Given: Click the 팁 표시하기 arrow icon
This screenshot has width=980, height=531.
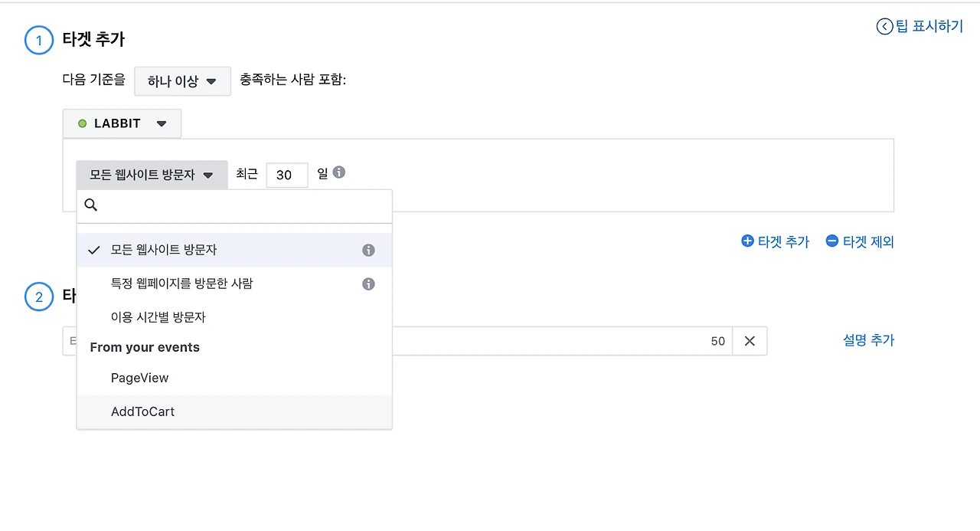Looking at the screenshot, I should [x=884, y=27].
